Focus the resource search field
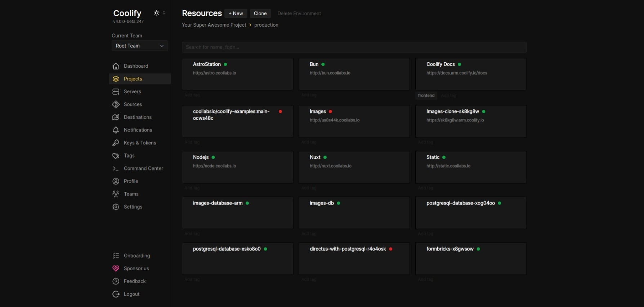 coord(354,47)
